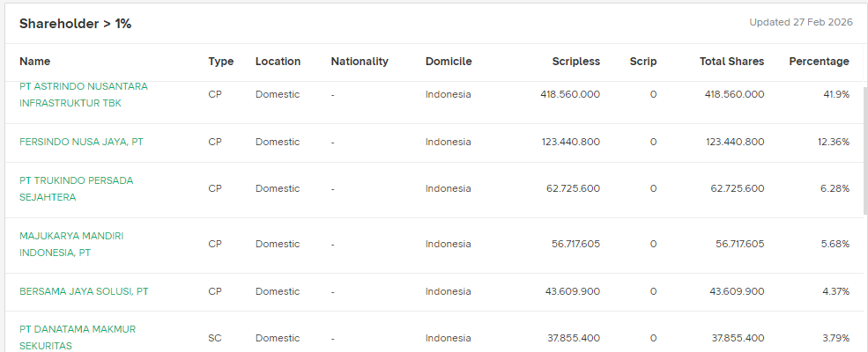The image size is (868, 352).
Task: Click the Nationality column header
Action: [360, 62]
